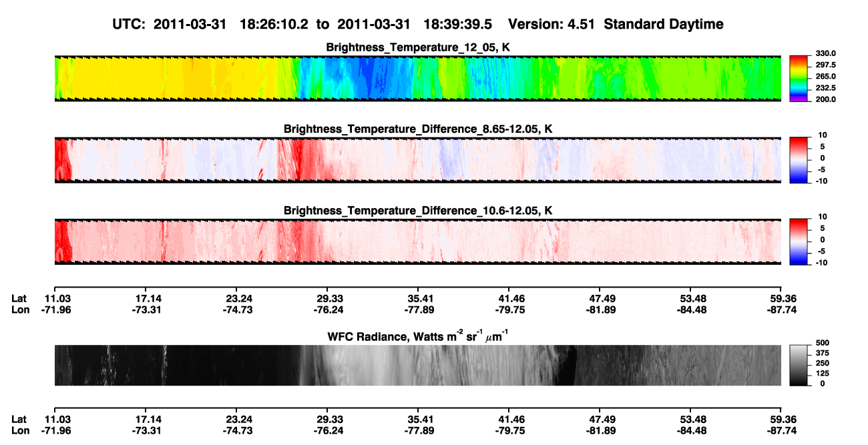The image size is (868, 445).
Task: Click upper axis longitude label -73.31
Action: coord(148,310)
